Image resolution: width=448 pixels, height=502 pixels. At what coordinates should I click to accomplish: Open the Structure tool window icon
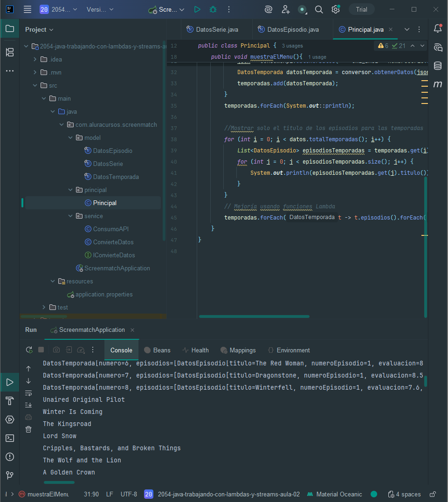[x=10, y=52]
